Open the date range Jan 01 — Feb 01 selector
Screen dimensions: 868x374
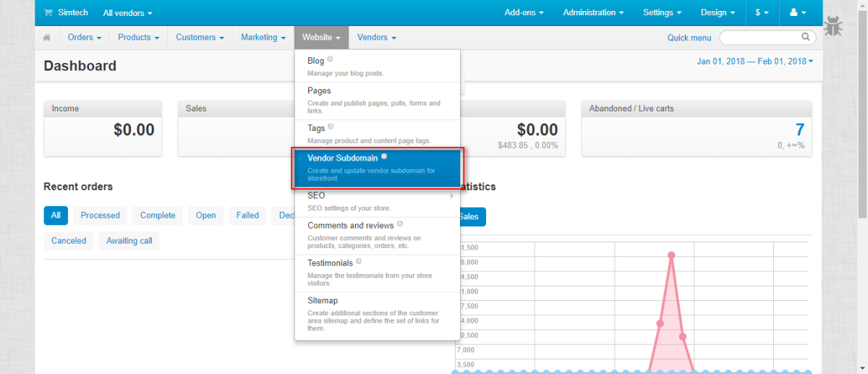pyautogui.click(x=755, y=61)
